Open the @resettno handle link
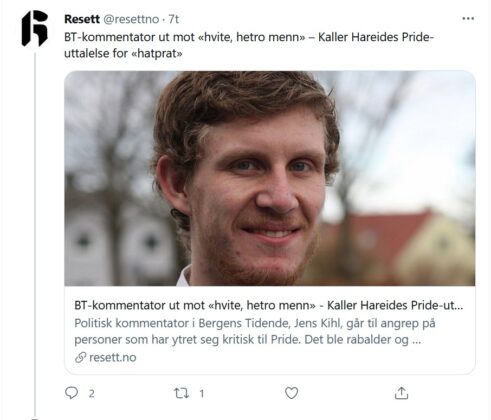 coord(131,19)
